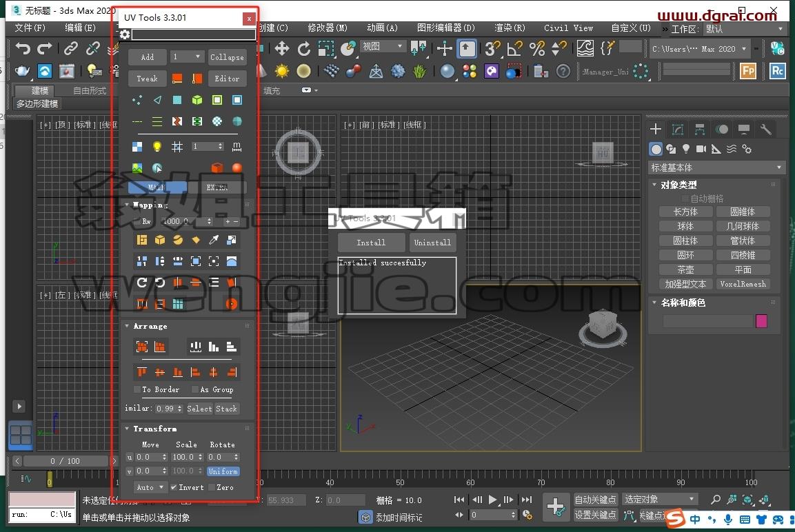
Task: Select the Cameras category icon
Action: click(701, 149)
